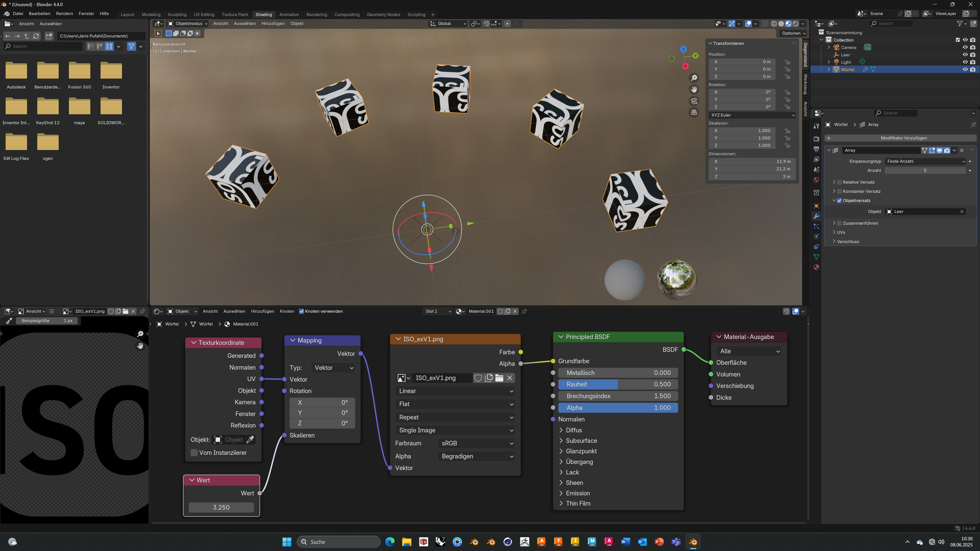Click the viewport zoom magnifier icon

[694, 78]
